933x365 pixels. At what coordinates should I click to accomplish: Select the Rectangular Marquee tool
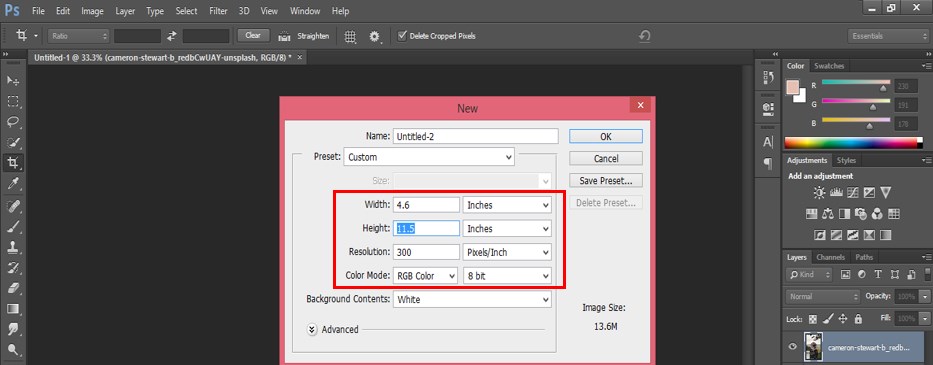[x=13, y=101]
